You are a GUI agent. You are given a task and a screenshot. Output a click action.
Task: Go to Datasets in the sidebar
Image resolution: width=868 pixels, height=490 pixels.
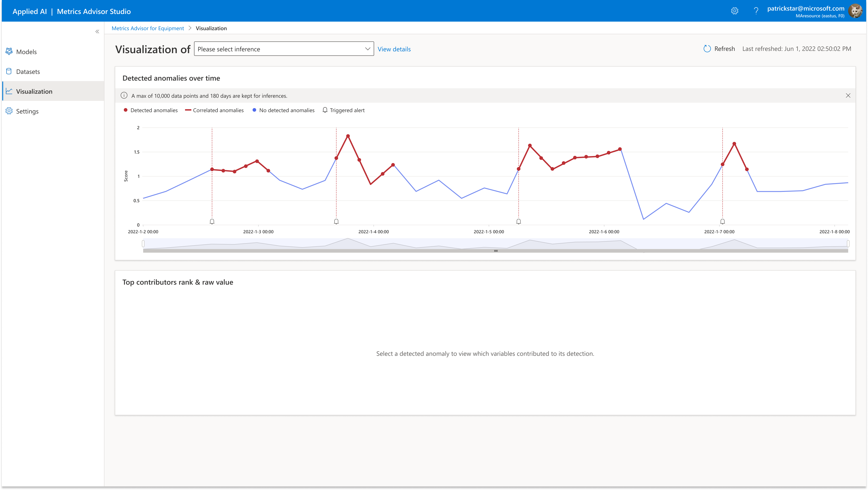28,72
